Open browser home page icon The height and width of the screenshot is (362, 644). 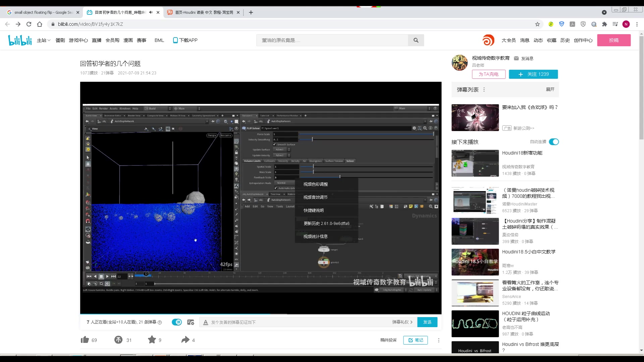click(x=40, y=24)
